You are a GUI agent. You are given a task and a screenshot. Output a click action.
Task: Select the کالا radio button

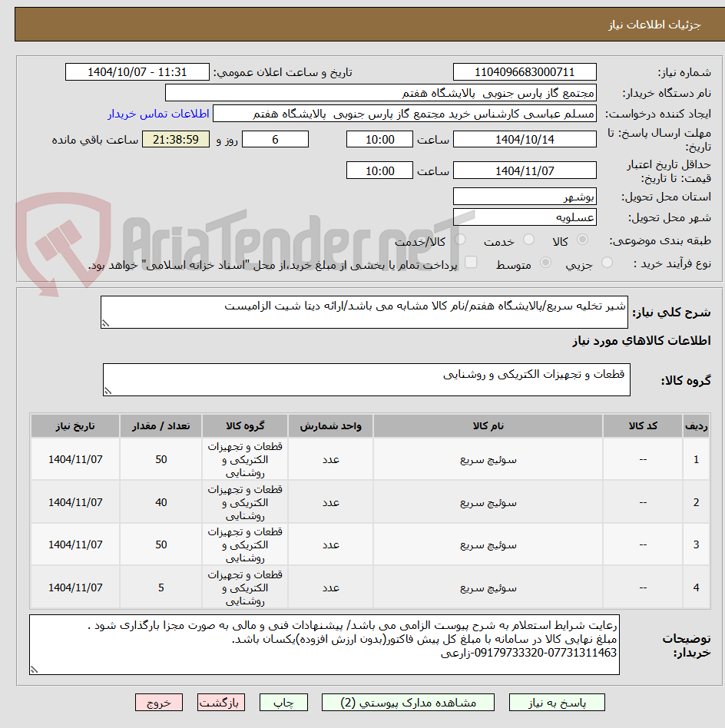pyautogui.click(x=582, y=240)
